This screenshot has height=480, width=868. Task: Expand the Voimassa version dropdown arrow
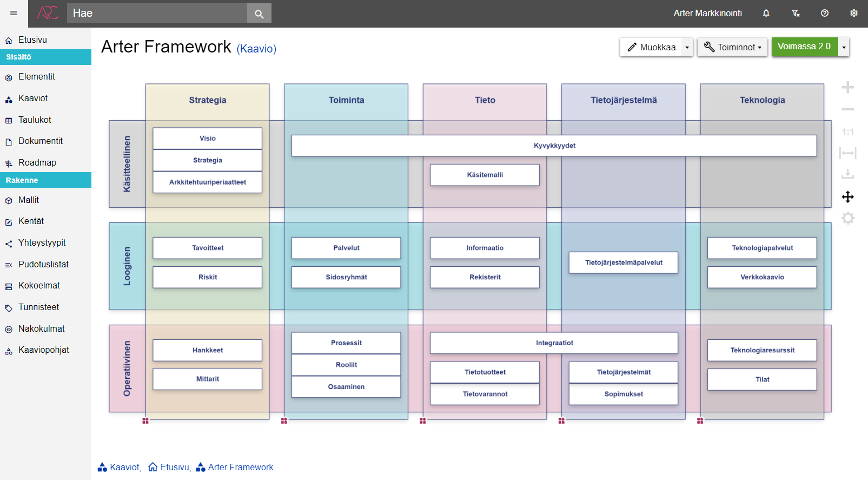tap(844, 47)
